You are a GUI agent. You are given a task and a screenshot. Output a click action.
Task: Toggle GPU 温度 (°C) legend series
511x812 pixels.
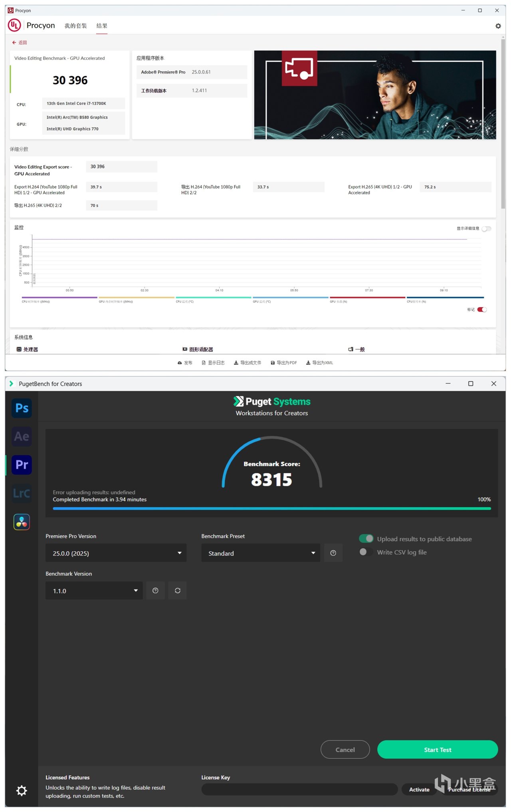point(290,299)
